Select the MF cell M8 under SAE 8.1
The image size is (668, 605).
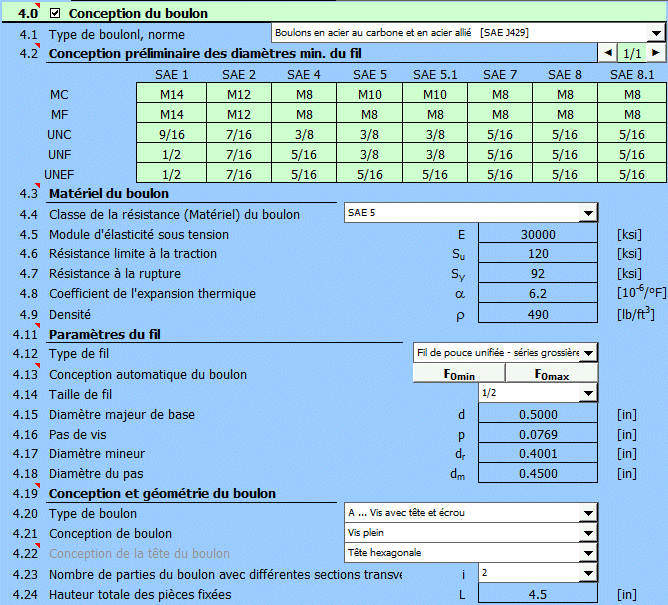click(x=632, y=114)
